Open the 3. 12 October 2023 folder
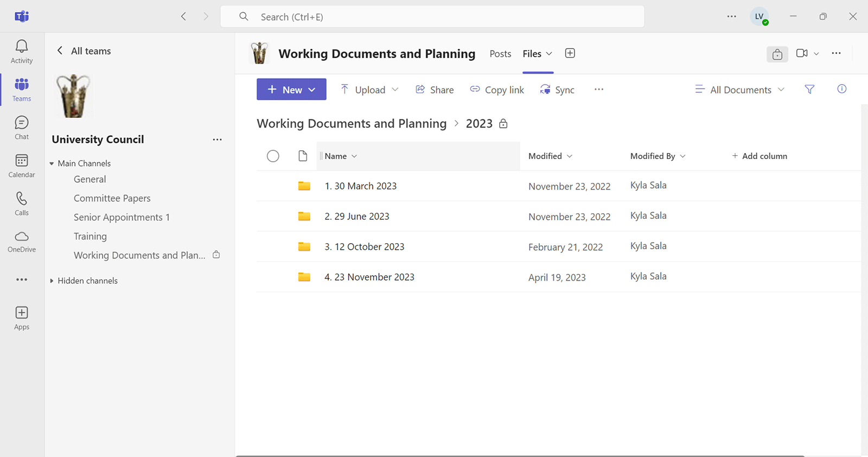 tap(364, 247)
